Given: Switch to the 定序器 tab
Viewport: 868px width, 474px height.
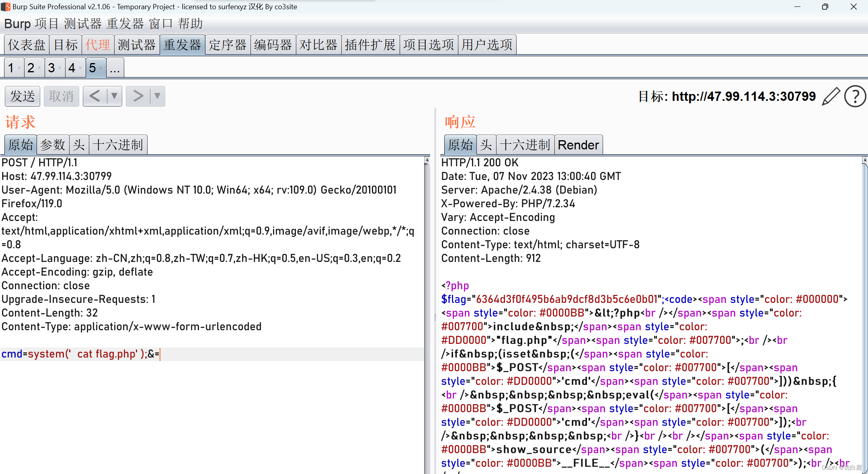Looking at the screenshot, I should coord(228,45).
